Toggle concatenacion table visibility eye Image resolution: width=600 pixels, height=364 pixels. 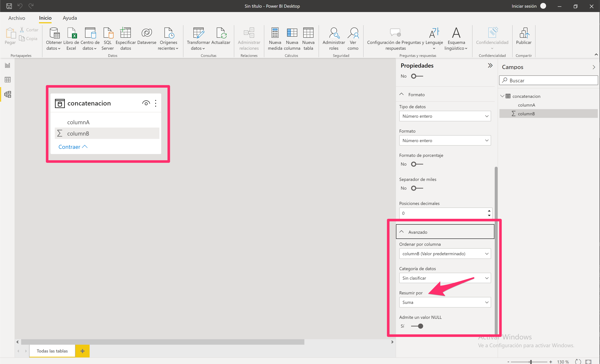tap(146, 103)
